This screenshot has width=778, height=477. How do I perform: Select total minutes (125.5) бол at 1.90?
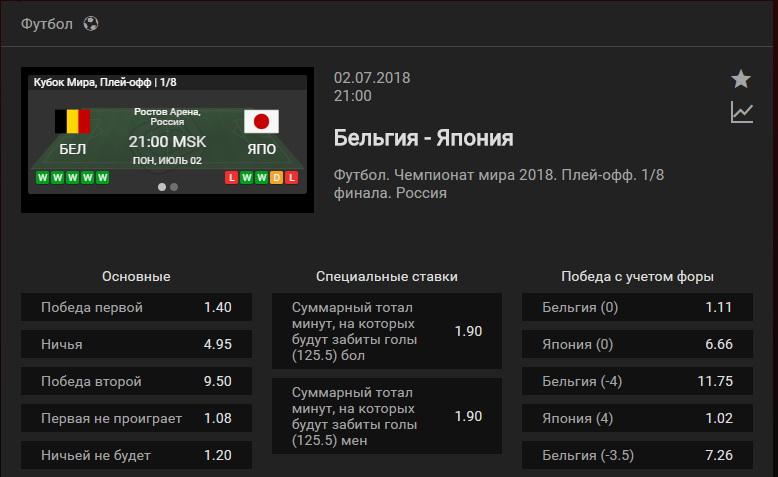(x=387, y=331)
